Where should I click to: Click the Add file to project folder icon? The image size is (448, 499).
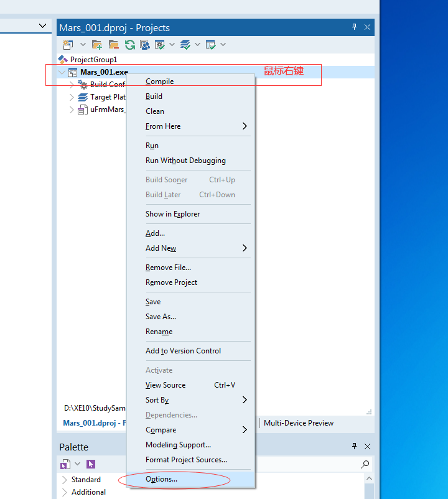point(97,45)
